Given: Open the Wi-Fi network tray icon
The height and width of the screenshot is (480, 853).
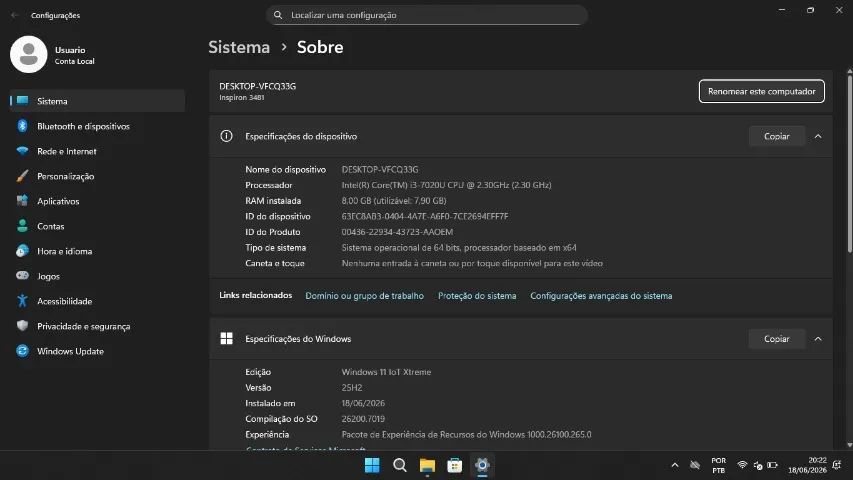Looking at the screenshot, I should 742,465.
